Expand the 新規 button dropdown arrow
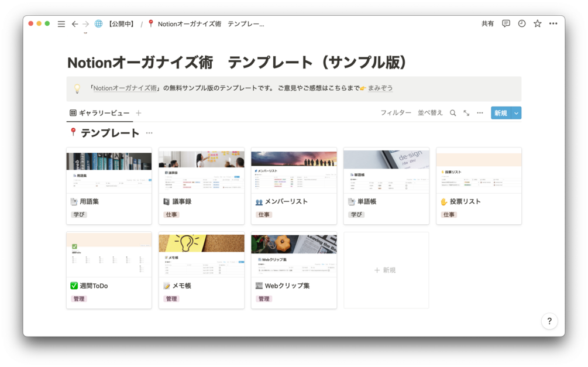The height and width of the screenshot is (367, 588). tap(517, 113)
